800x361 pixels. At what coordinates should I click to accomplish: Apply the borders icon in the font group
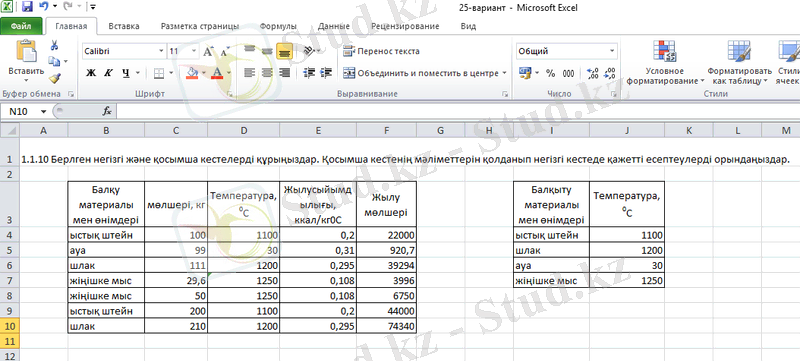click(x=159, y=73)
